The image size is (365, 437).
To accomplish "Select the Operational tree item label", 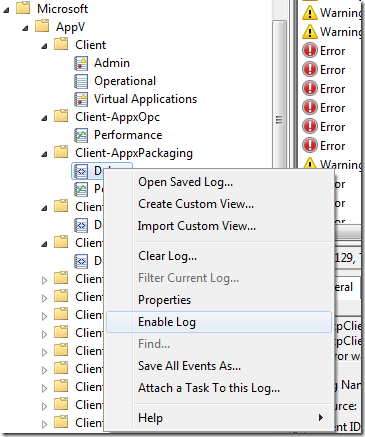I will coord(125,81).
